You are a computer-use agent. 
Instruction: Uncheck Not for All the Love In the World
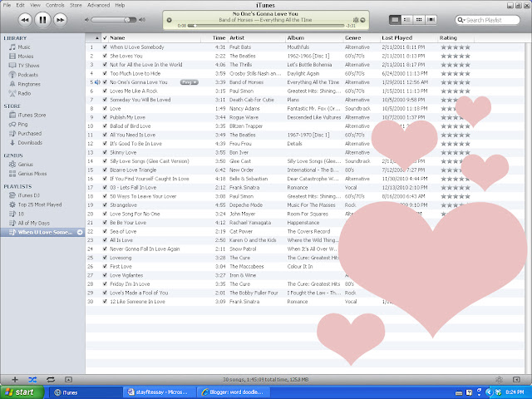click(x=105, y=65)
